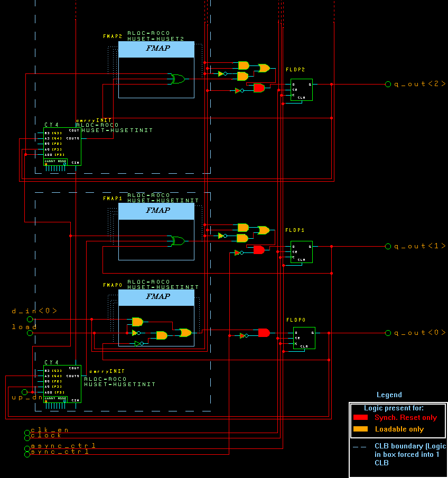Toggle the q_out<2> output port
The width and height of the screenshot is (448, 478).
point(388,84)
